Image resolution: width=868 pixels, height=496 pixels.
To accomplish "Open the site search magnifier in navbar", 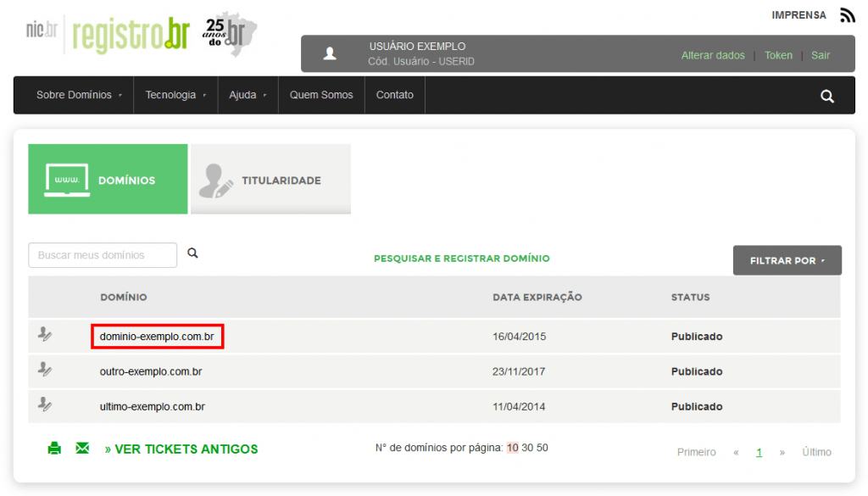I will click(x=827, y=97).
